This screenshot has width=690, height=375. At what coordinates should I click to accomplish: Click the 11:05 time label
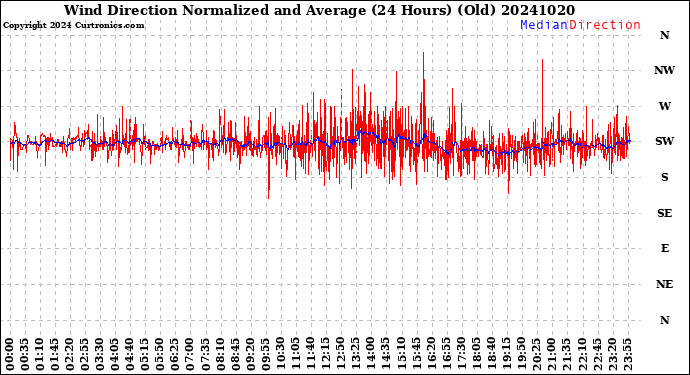[x=296, y=354]
